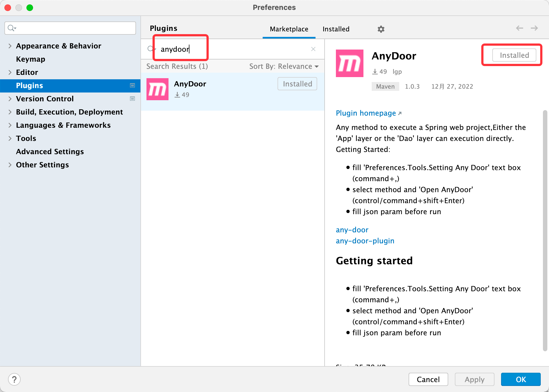Expand the Editor settings tree
This screenshot has width=549, height=392.
coord(10,72)
